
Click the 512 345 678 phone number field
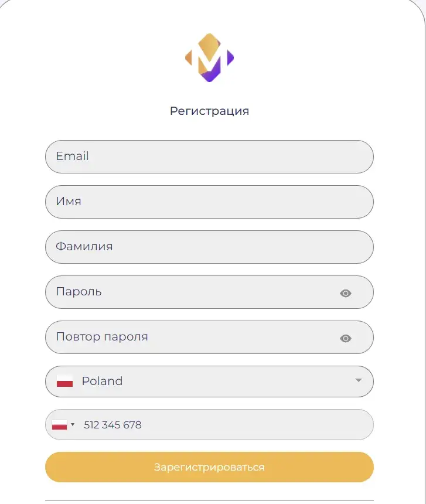[x=209, y=425]
